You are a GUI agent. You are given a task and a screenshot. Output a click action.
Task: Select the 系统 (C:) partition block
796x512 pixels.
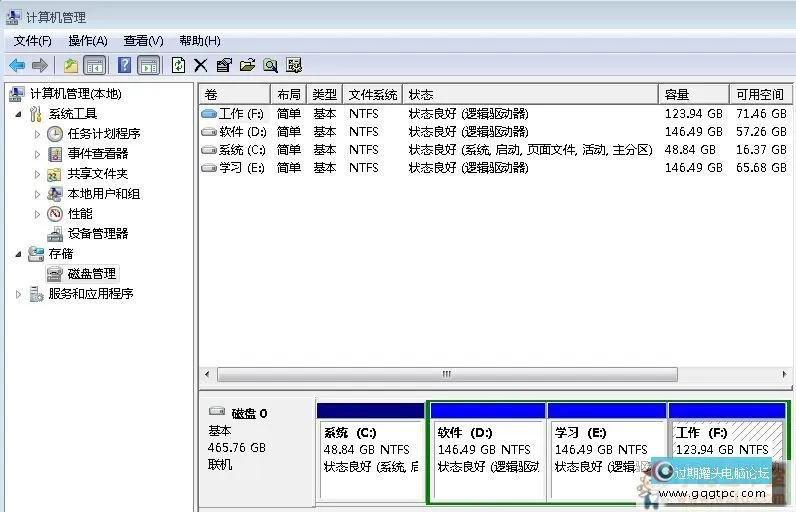point(371,452)
